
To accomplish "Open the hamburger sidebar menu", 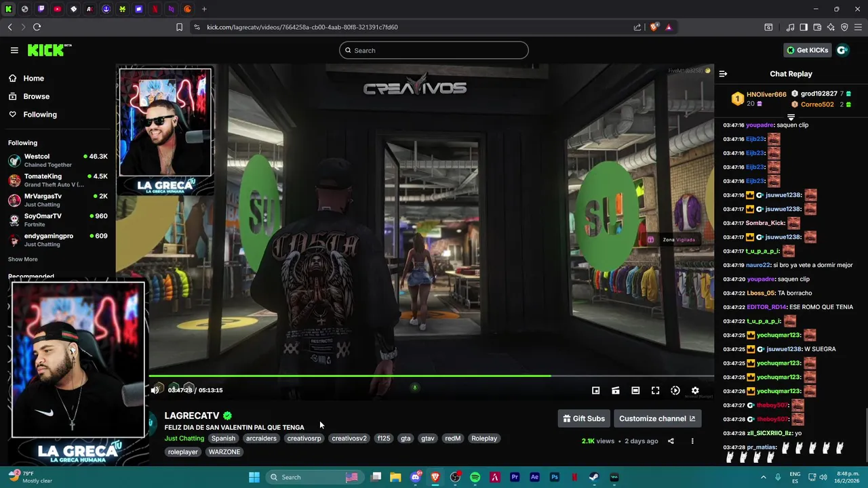I will tap(14, 50).
